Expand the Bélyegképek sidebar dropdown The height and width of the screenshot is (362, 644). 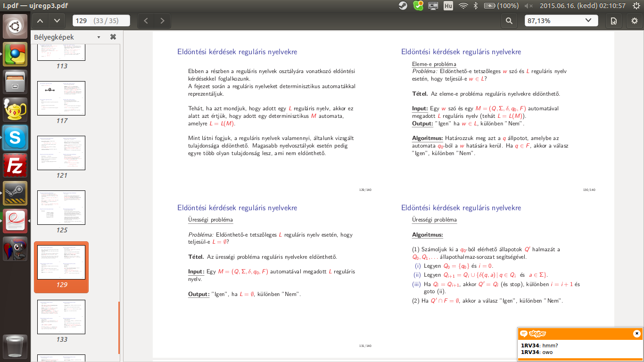99,37
